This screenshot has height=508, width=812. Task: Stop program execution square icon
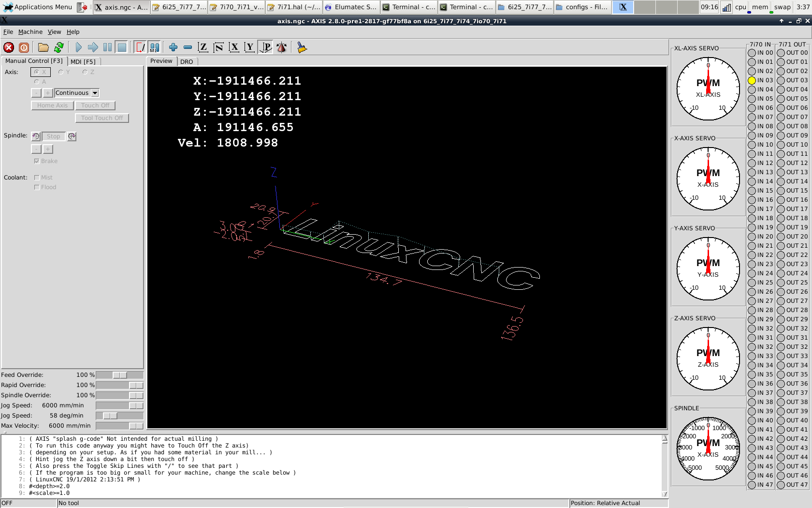click(x=122, y=47)
